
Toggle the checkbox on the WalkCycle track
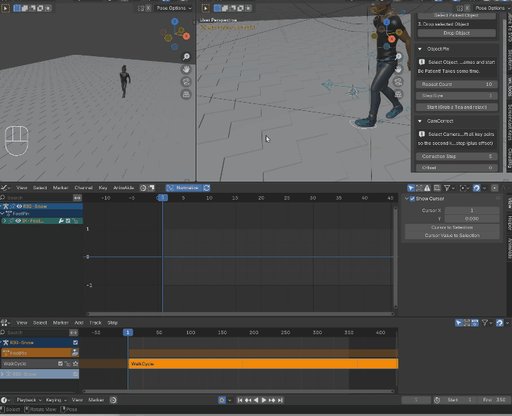[x=60, y=364]
